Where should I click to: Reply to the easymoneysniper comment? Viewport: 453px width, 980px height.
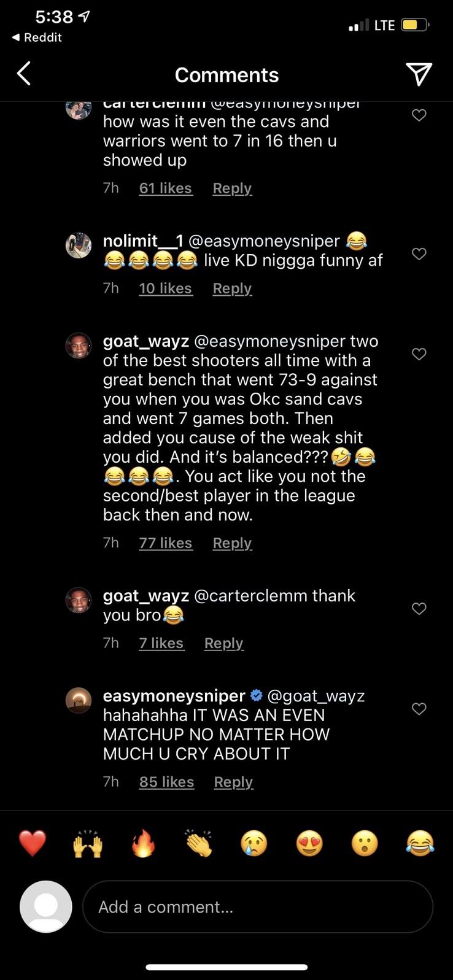(x=233, y=782)
